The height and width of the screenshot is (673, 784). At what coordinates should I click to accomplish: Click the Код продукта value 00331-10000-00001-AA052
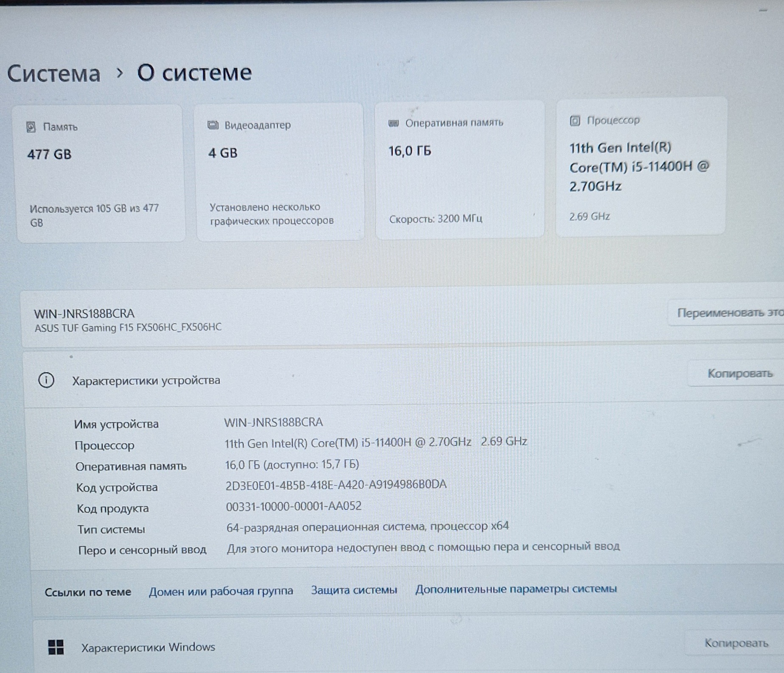294,506
